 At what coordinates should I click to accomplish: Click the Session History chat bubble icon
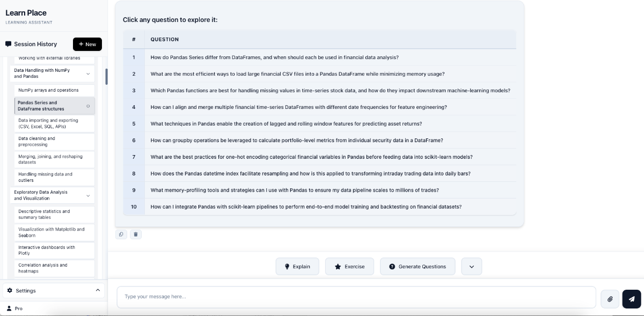pos(8,43)
